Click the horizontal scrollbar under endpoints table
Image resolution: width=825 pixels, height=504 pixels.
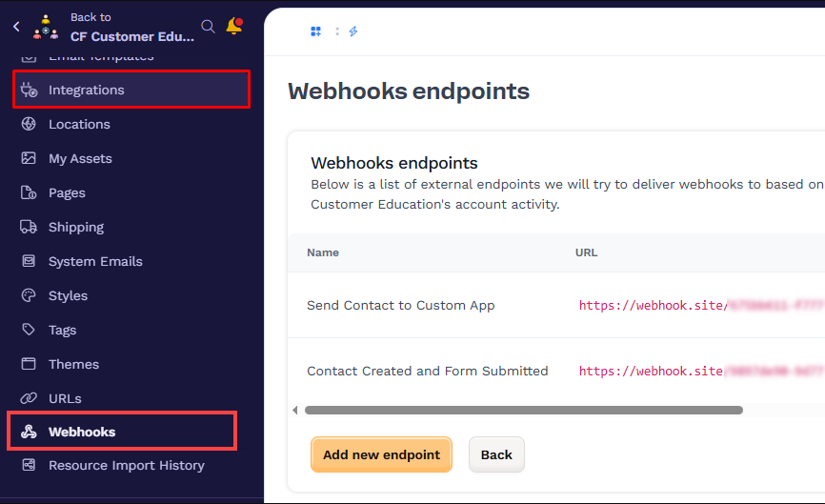pos(523,411)
